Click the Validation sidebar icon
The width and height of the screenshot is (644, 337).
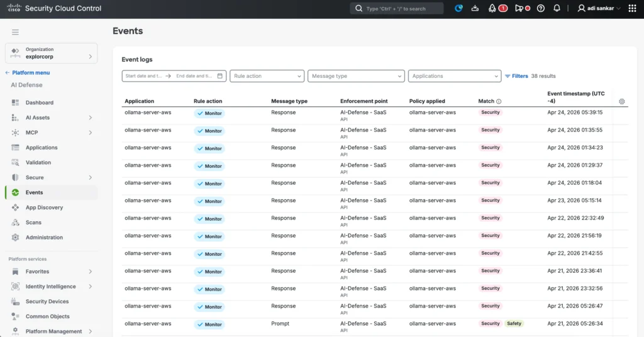pyautogui.click(x=15, y=163)
